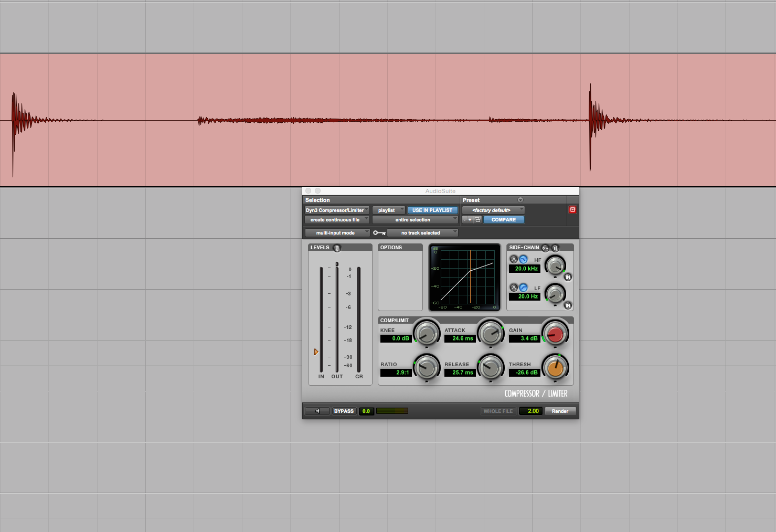Toggle the BYPASS button
This screenshot has height=532, width=776.
click(344, 411)
